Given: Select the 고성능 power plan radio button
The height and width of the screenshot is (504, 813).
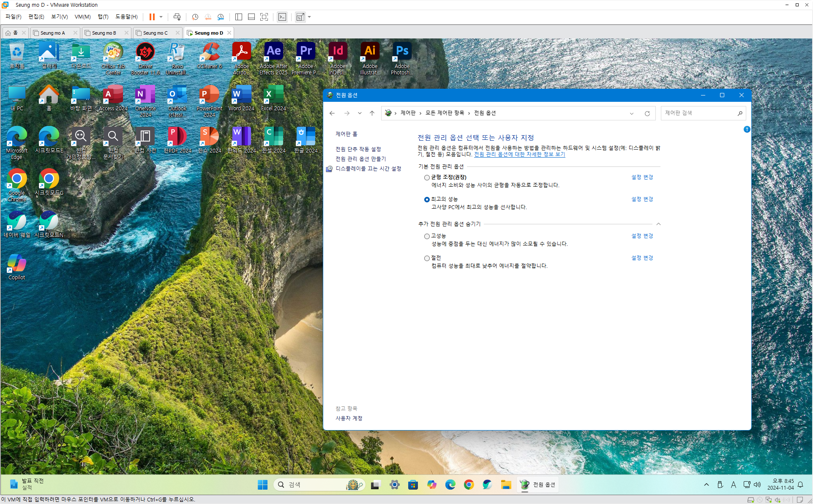Looking at the screenshot, I should click(x=427, y=236).
